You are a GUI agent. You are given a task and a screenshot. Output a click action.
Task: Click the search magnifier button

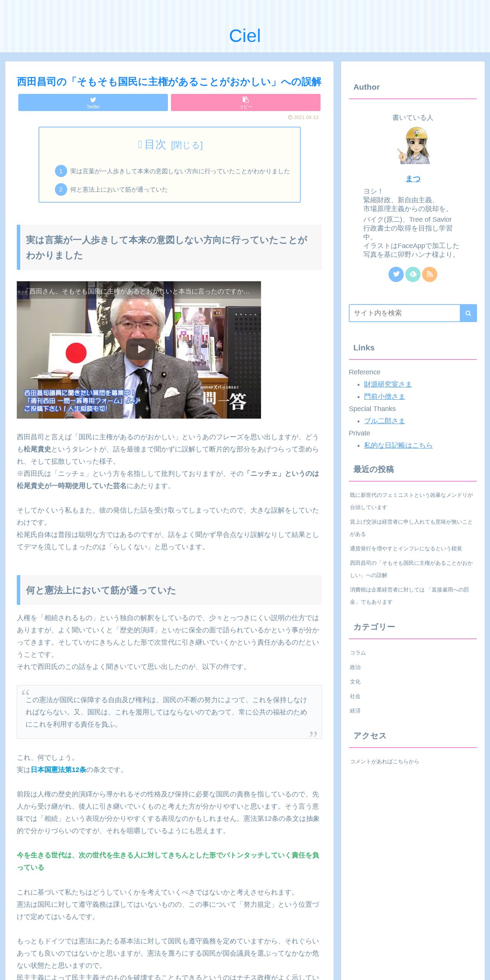(468, 313)
